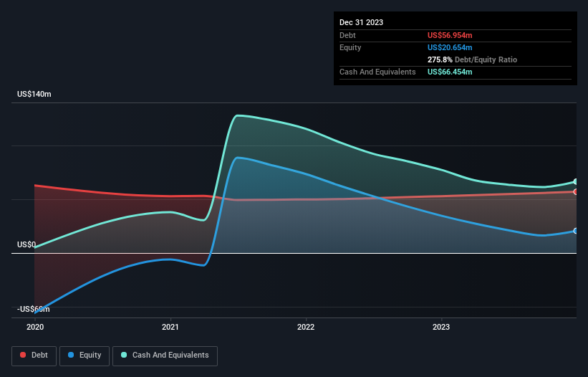Click the US$56.954m debt value
This screenshot has height=377, width=588.
pos(450,35)
